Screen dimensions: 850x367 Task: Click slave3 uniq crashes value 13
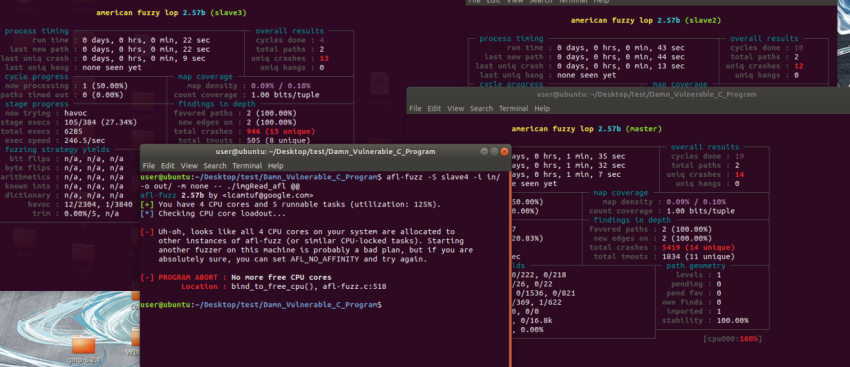pyautogui.click(x=324, y=59)
